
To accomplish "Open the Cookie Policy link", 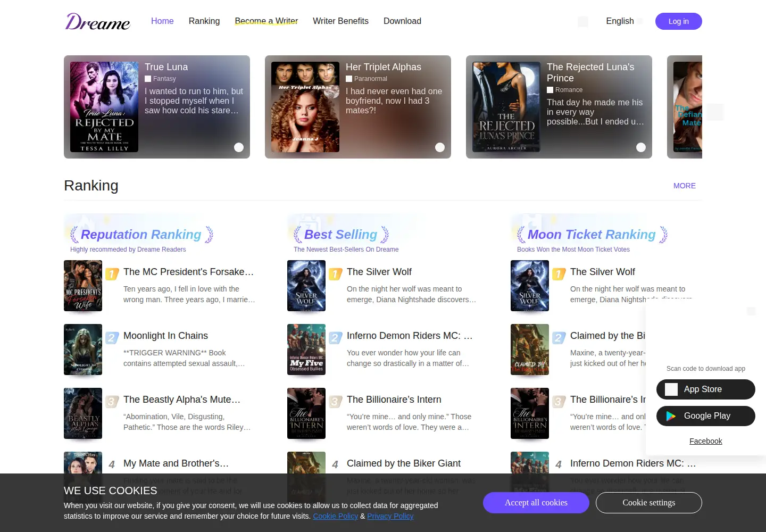I will tap(336, 516).
